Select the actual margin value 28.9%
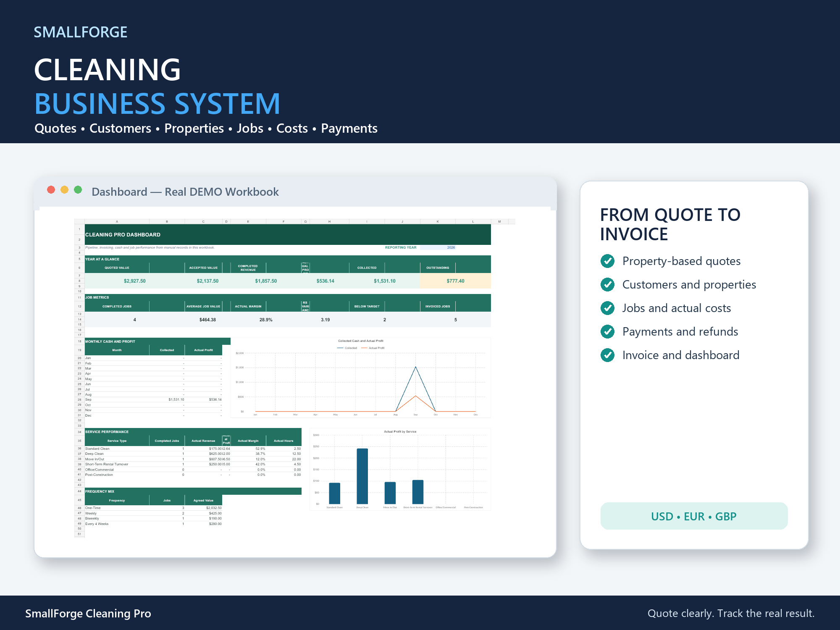The height and width of the screenshot is (630, 840). (266, 320)
